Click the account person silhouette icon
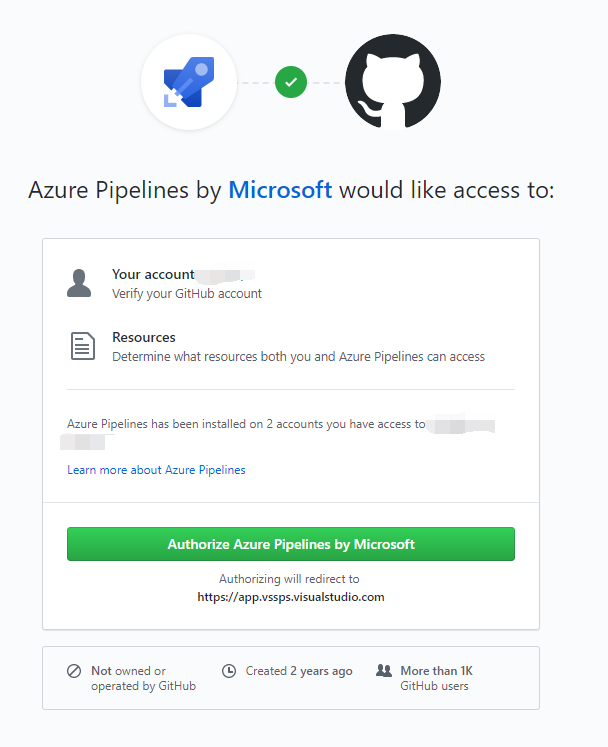 [80, 283]
